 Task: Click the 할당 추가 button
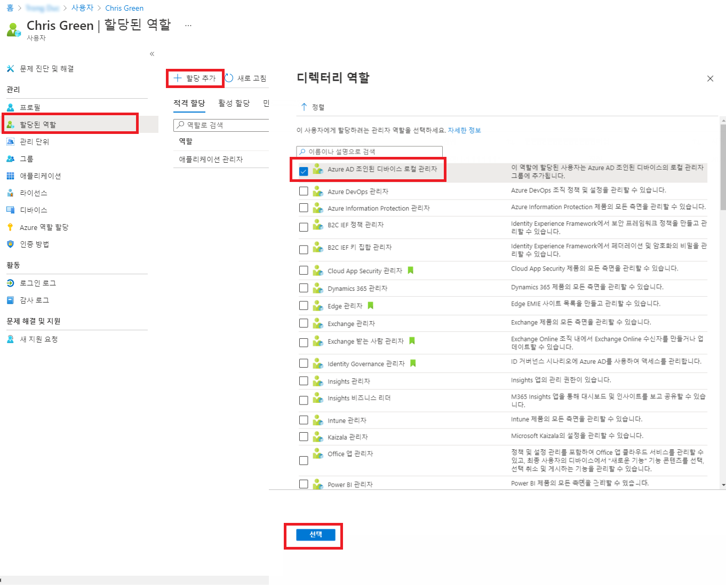click(x=195, y=78)
